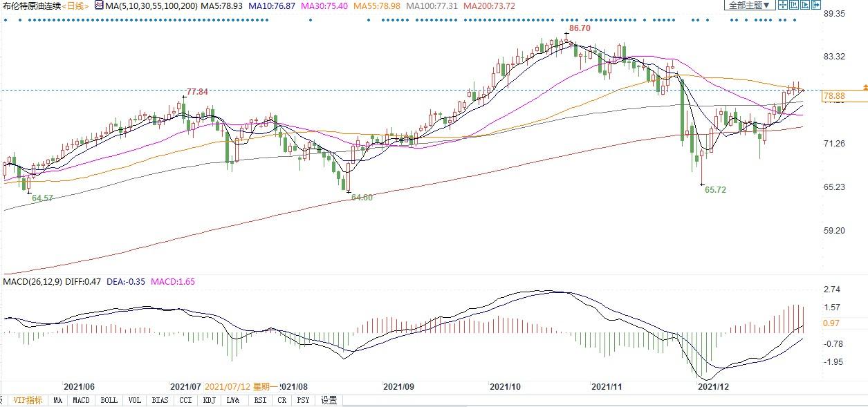Click the 86.70 high price marker
This screenshot has height=407, width=868.
click(579, 29)
